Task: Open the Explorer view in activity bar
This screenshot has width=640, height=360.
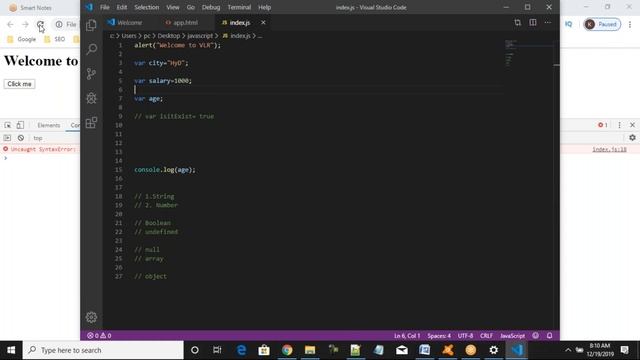Action: [x=91, y=25]
